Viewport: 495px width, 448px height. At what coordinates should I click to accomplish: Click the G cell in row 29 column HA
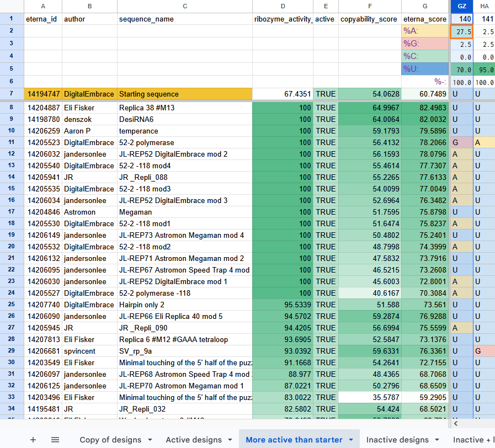[x=485, y=351]
